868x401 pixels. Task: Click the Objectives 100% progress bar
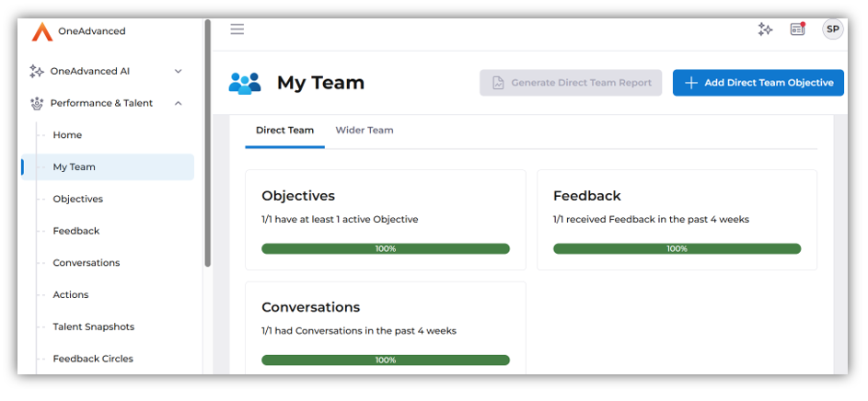click(x=386, y=248)
